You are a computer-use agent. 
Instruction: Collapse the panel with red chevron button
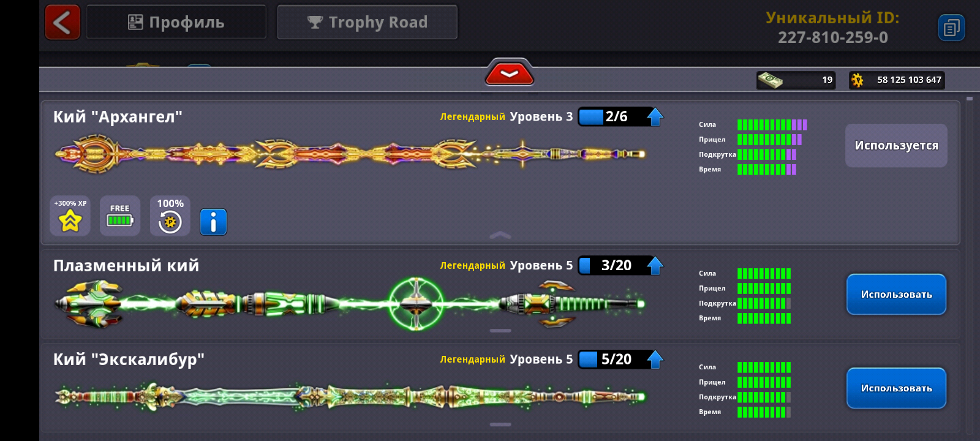click(x=510, y=73)
